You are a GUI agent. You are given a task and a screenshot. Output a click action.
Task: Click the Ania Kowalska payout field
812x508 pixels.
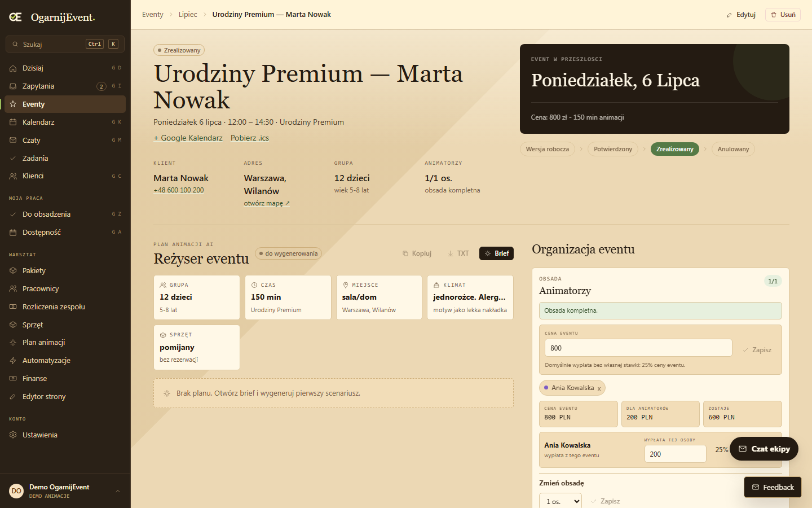[x=675, y=454]
